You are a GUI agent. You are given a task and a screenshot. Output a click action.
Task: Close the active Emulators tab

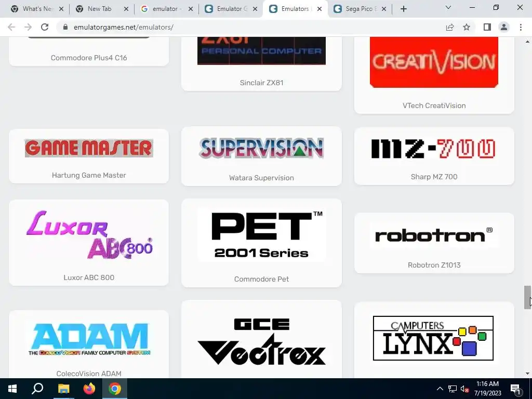[320, 9]
